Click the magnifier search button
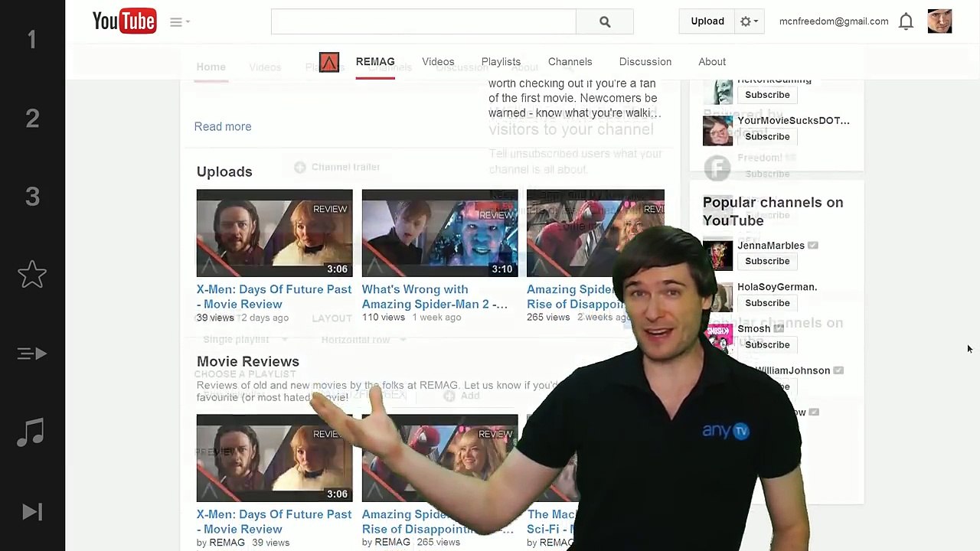 click(x=605, y=22)
